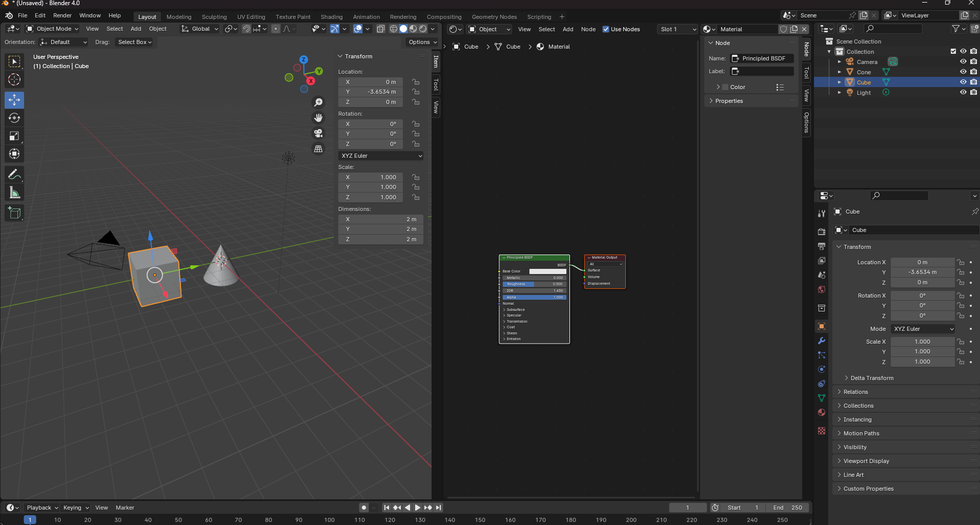Activate the Annotate tool
The width and height of the screenshot is (980, 525).
[14, 175]
